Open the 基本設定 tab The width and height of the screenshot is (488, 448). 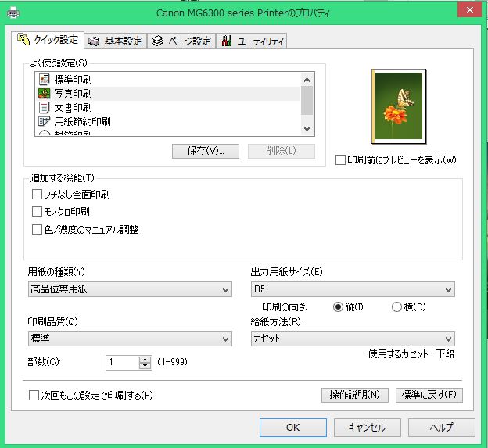pyautogui.click(x=116, y=41)
